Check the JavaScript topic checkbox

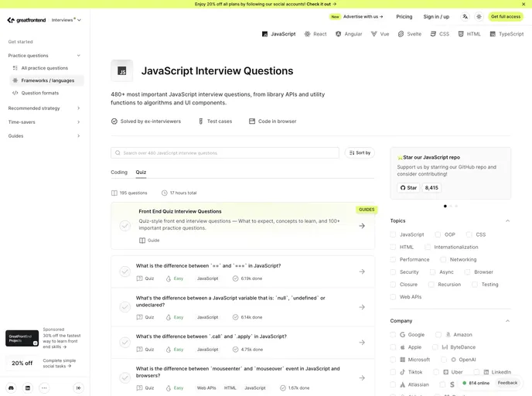[394, 234]
